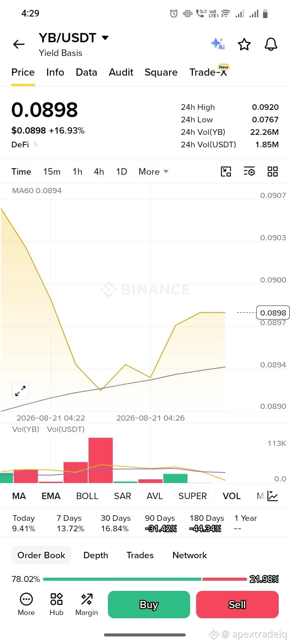The image size is (290, 644).
Task: Add YB/USDT to favorites star
Action: (x=244, y=44)
